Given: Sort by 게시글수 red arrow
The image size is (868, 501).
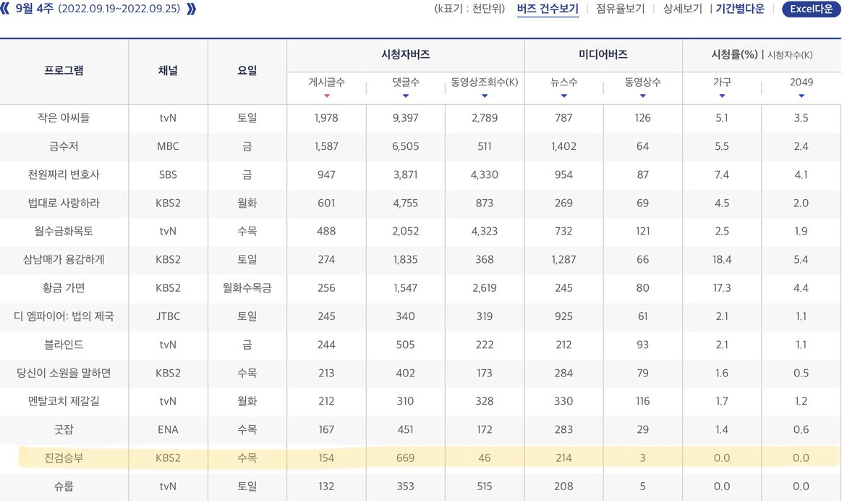Looking at the screenshot, I should coord(327,96).
